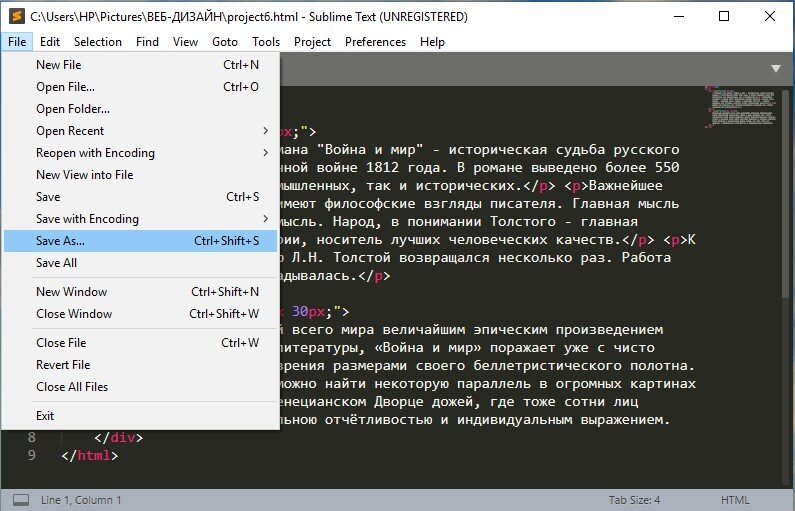The image size is (795, 511).
Task: Click the closing html tag text
Action: pyautogui.click(x=90, y=455)
